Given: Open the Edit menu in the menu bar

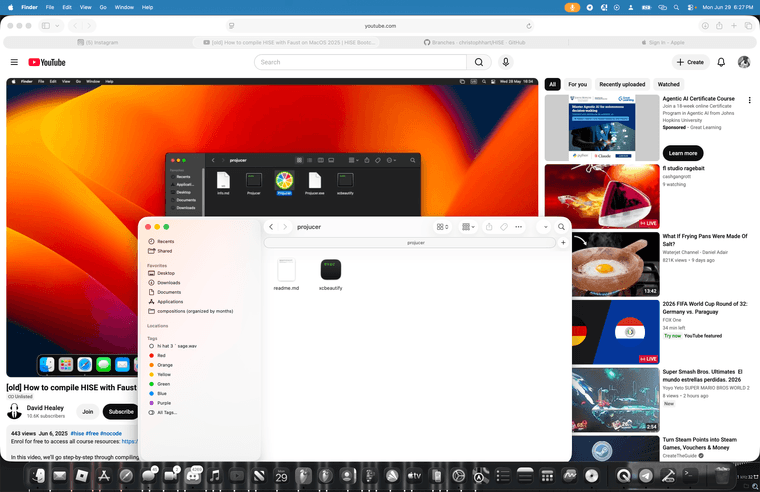Looking at the screenshot, I should tap(67, 7).
